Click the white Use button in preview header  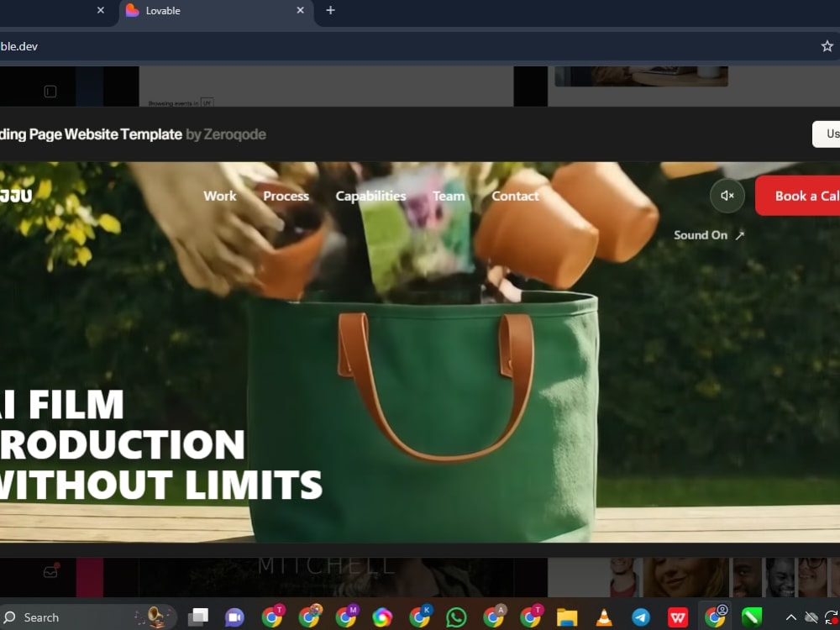point(827,134)
